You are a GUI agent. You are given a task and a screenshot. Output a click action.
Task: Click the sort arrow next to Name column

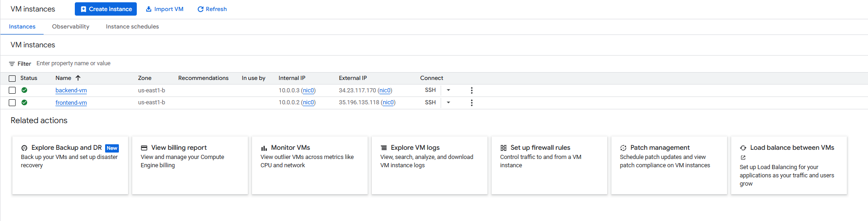78,78
